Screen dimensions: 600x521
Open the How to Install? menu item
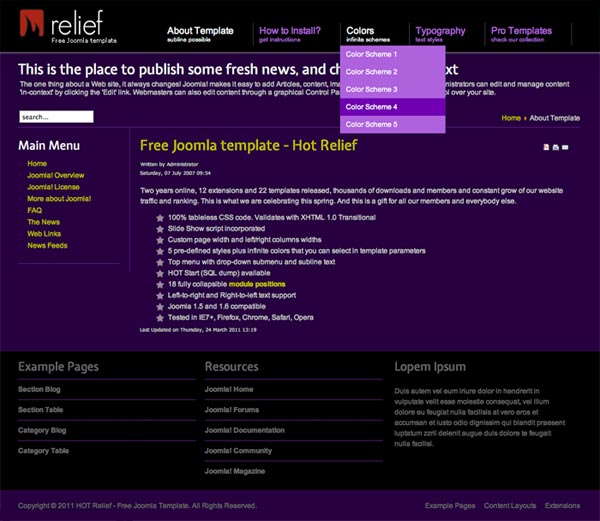[x=290, y=34]
